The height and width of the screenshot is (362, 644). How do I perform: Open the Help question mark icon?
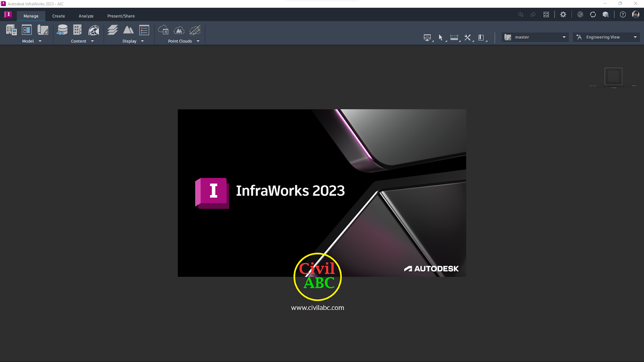[623, 14]
